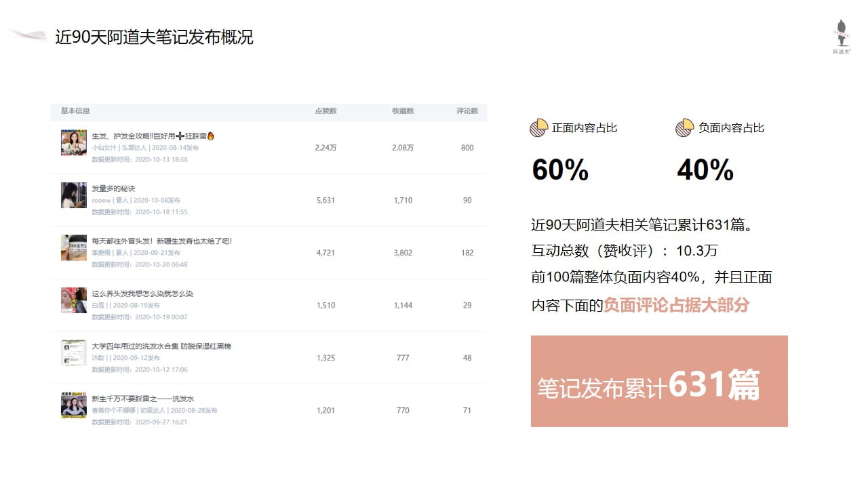Select the comments value 48
Viewport: 868px width, 488px height.
[467, 358]
